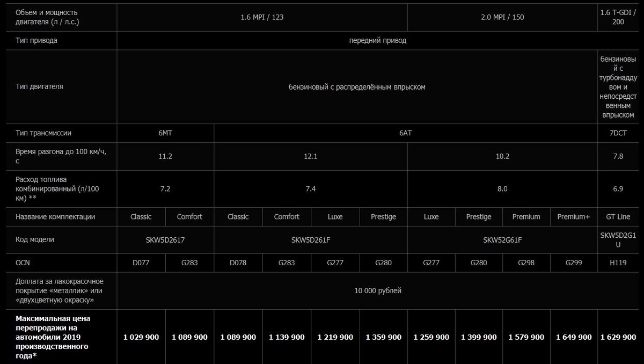Select the Prestige trim priced 1 359 900

(383, 217)
